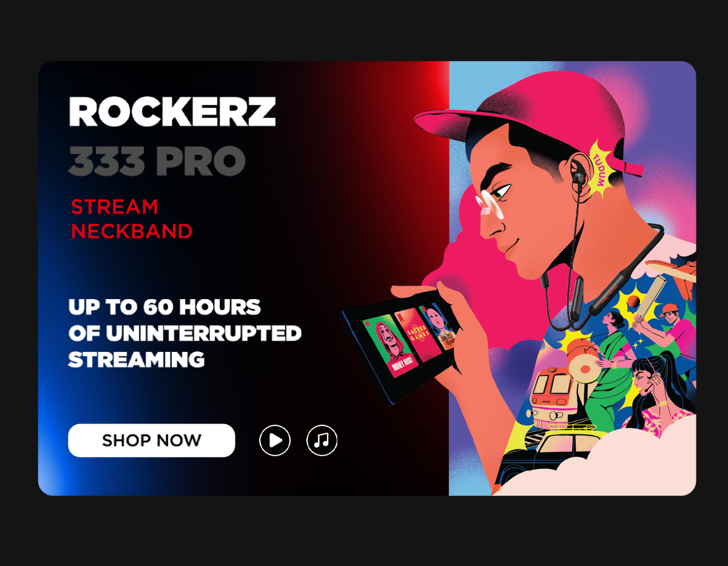Click the UP TO 60 HOURS text
The height and width of the screenshot is (566, 728).
(164, 307)
